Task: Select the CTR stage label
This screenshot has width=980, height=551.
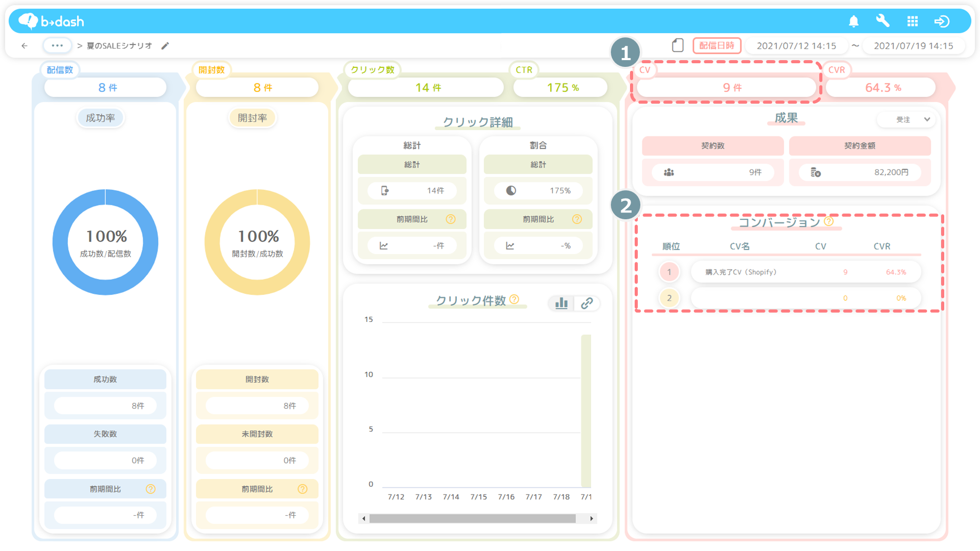Action: point(524,70)
